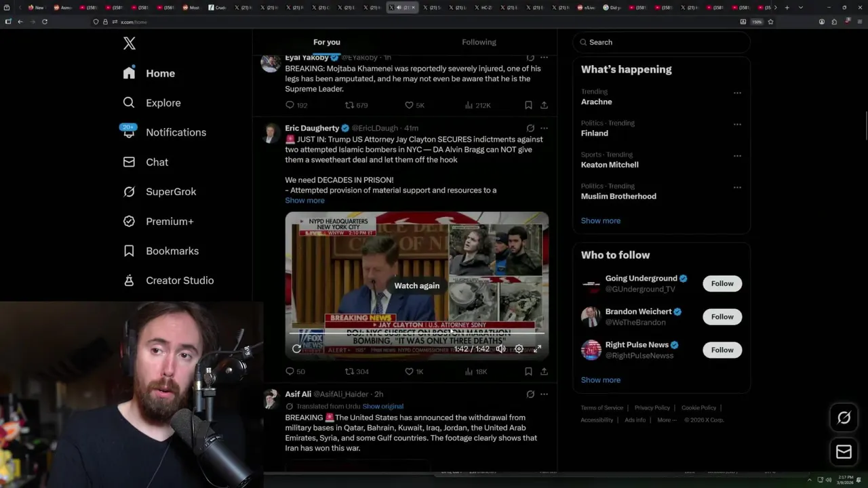The height and width of the screenshot is (488, 868).
Task: Open Grok floating button
Action: (844, 418)
